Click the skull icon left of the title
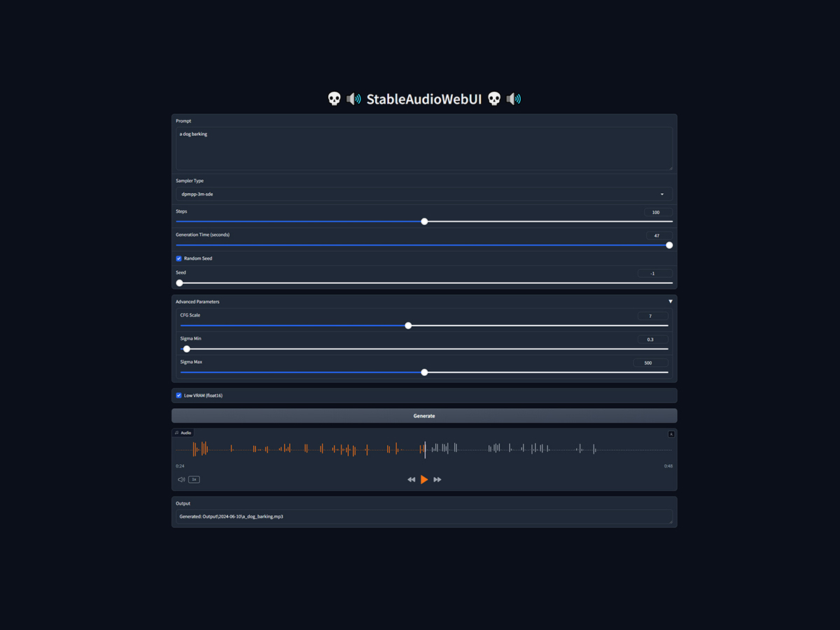840x630 pixels. pos(334,99)
